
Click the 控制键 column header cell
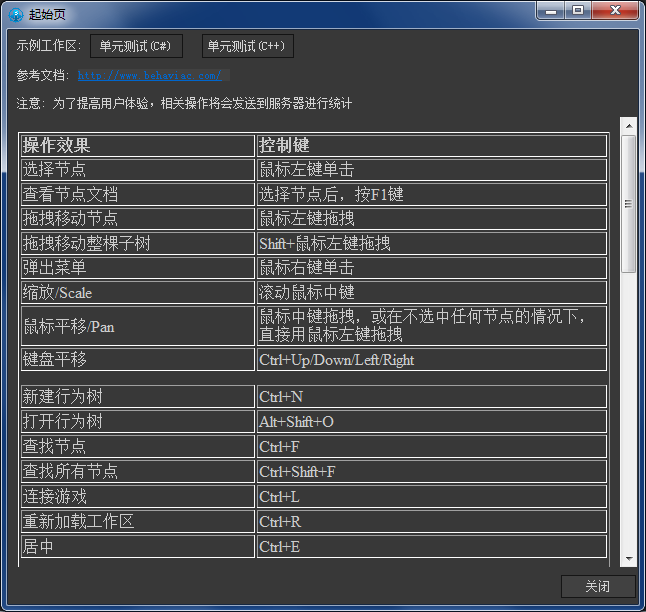431,145
